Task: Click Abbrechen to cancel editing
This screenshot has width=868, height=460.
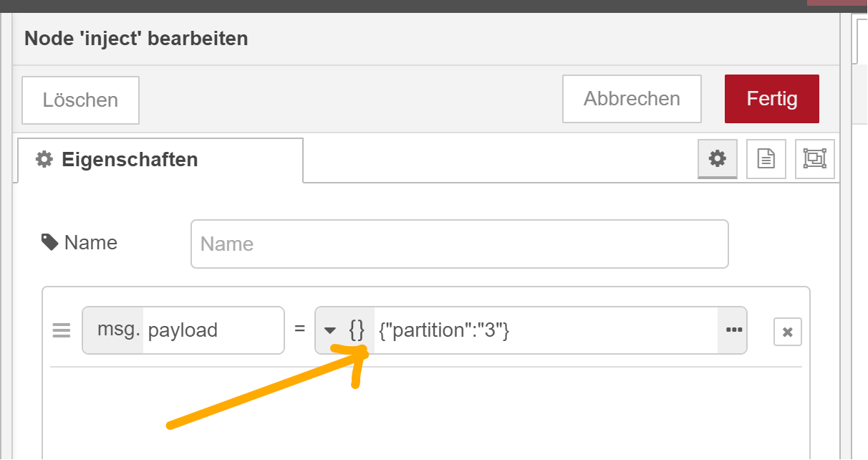Action: coord(631,99)
